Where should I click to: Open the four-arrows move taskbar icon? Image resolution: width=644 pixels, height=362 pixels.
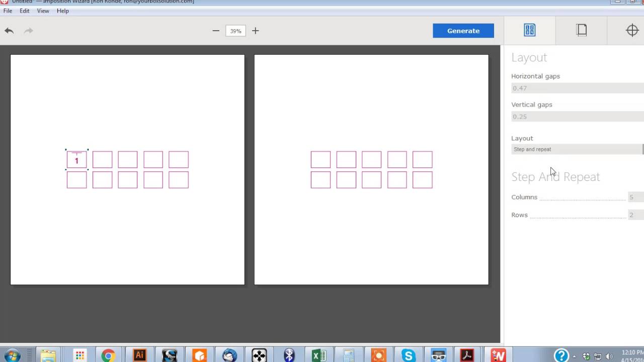pyautogui.click(x=259, y=355)
